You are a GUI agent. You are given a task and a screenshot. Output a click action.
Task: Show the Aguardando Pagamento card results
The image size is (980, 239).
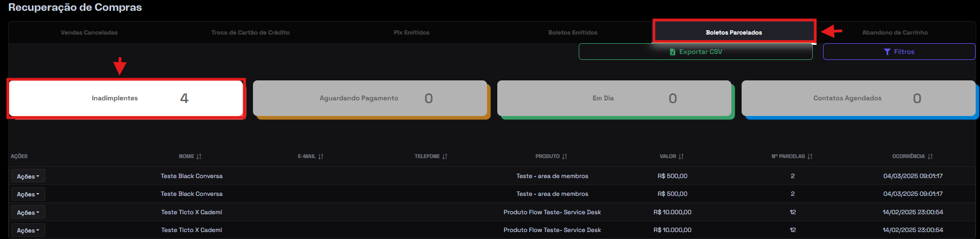370,98
